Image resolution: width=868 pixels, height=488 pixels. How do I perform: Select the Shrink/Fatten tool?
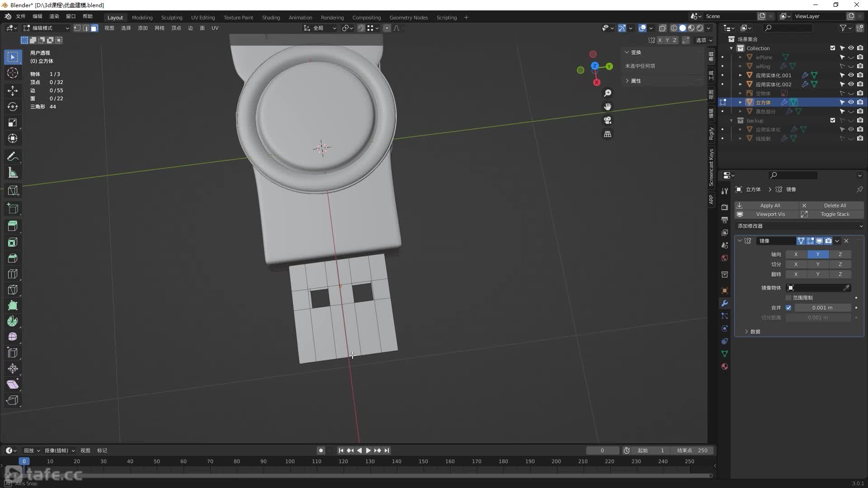click(x=13, y=369)
